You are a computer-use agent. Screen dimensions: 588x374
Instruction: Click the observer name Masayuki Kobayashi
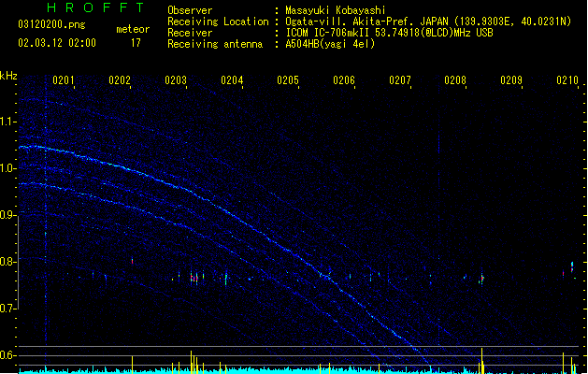coord(336,10)
